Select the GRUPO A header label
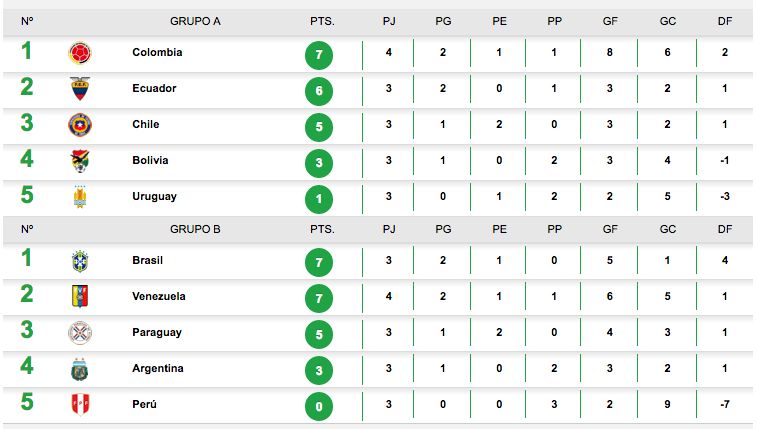The height and width of the screenshot is (429, 757). point(195,21)
